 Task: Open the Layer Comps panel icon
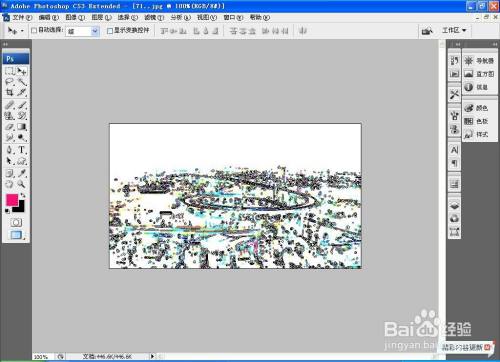pyautogui.click(x=454, y=184)
